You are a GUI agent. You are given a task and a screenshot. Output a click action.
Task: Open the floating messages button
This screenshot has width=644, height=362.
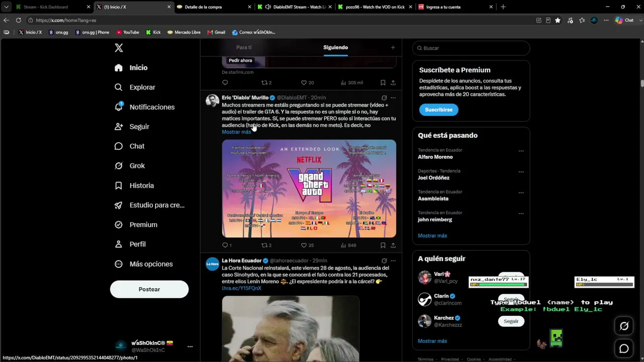click(x=624, y=348)
